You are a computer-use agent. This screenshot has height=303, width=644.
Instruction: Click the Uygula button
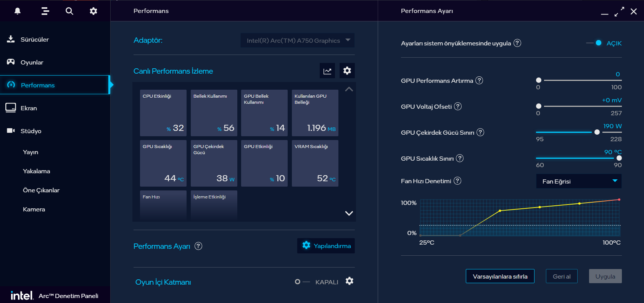coord(605,276)
